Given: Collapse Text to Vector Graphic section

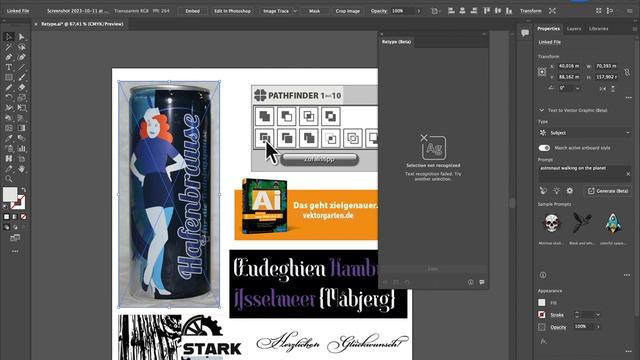Looking at the screenshot, I should click(542, 110).
